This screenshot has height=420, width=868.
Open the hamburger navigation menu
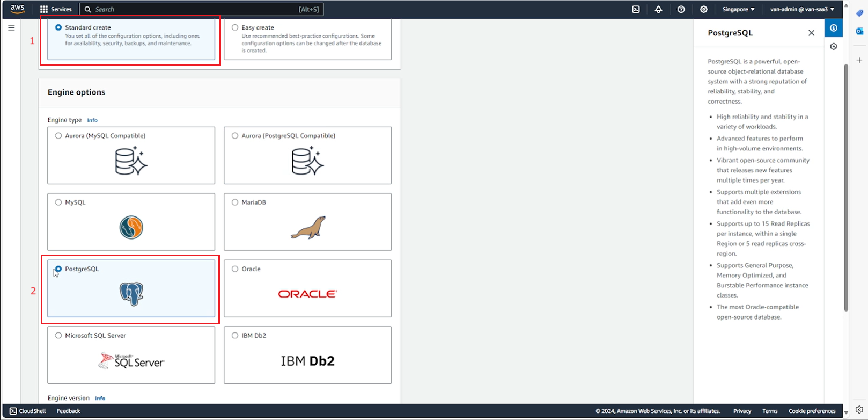11,28
